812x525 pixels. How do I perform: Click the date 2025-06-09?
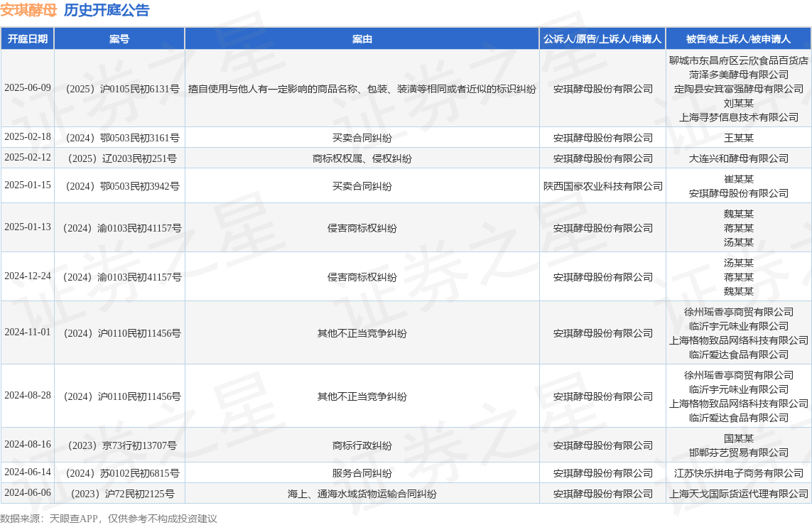click(28, 88)
